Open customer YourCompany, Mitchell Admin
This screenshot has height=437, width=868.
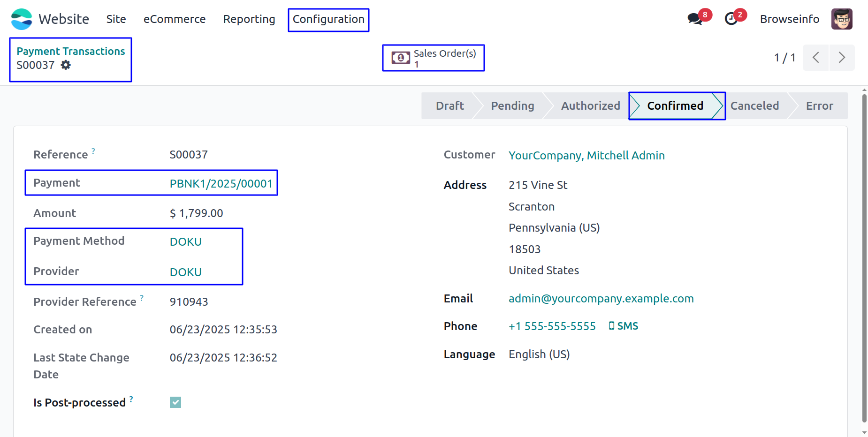(586, 156)
